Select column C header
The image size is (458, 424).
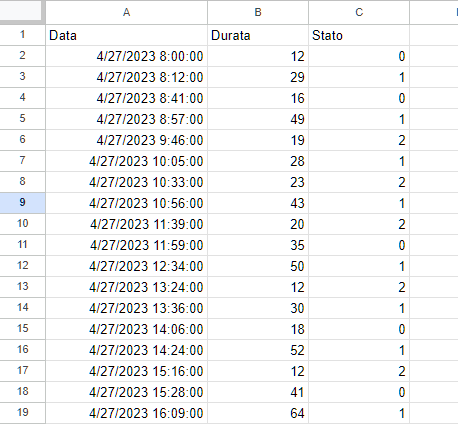[359, 12]
